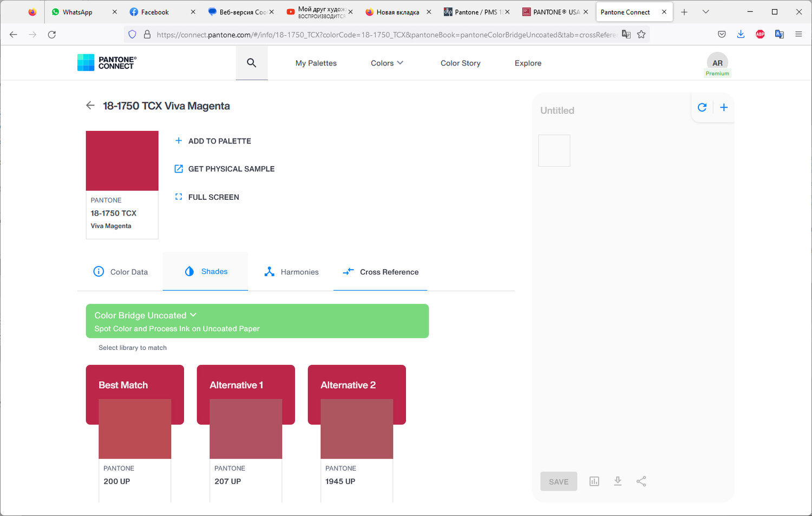Click ADD TO PALETTE text button

(x=220, y=141)
